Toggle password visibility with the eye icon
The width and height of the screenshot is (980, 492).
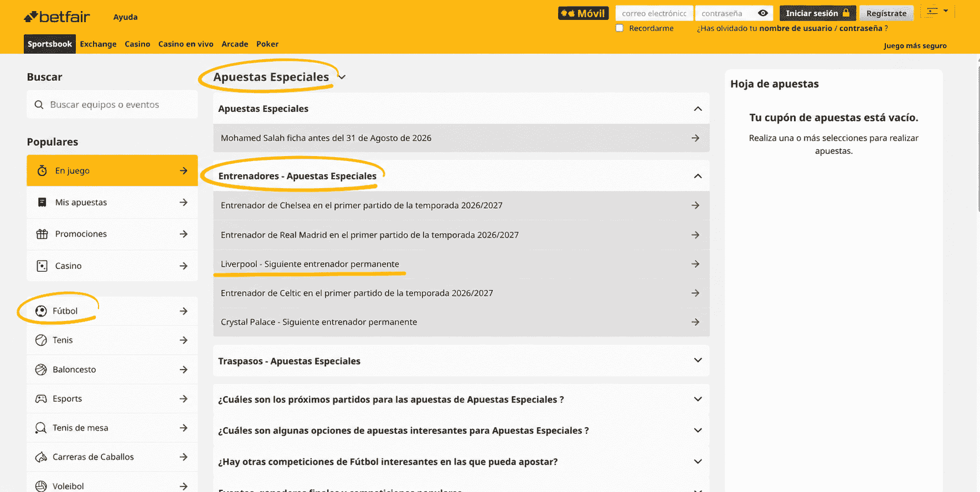[x=763, y=13]
